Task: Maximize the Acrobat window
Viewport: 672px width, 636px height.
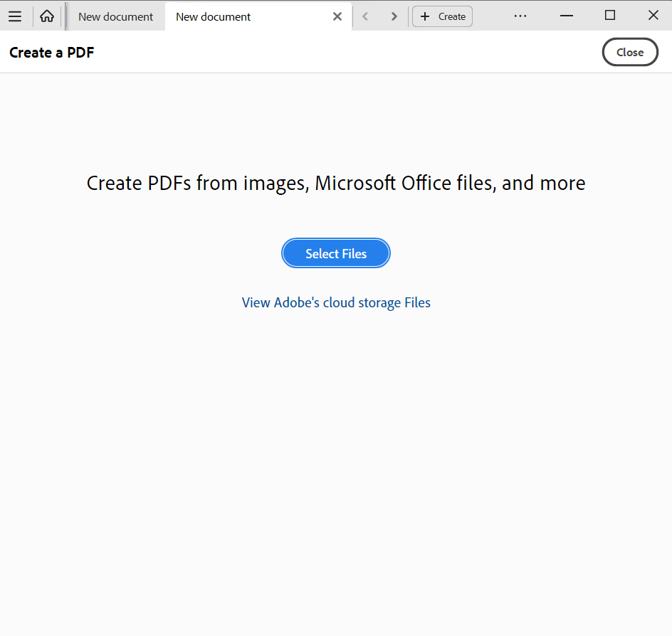Action: [x=610, y=16]
